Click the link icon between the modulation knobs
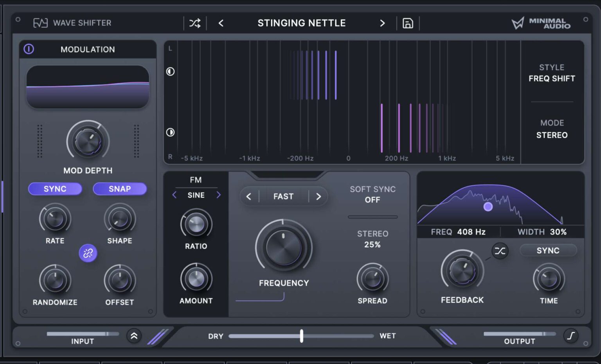601x364 pixels. tap(88, 253)
